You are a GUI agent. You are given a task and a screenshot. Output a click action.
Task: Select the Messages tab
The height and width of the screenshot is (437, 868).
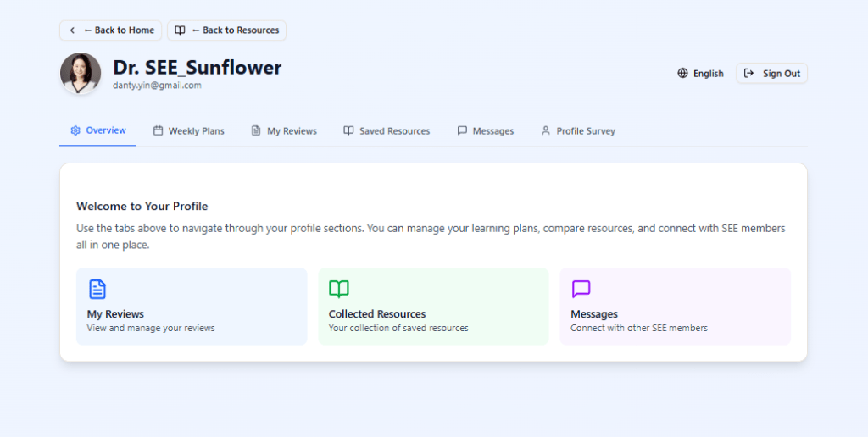486,131
